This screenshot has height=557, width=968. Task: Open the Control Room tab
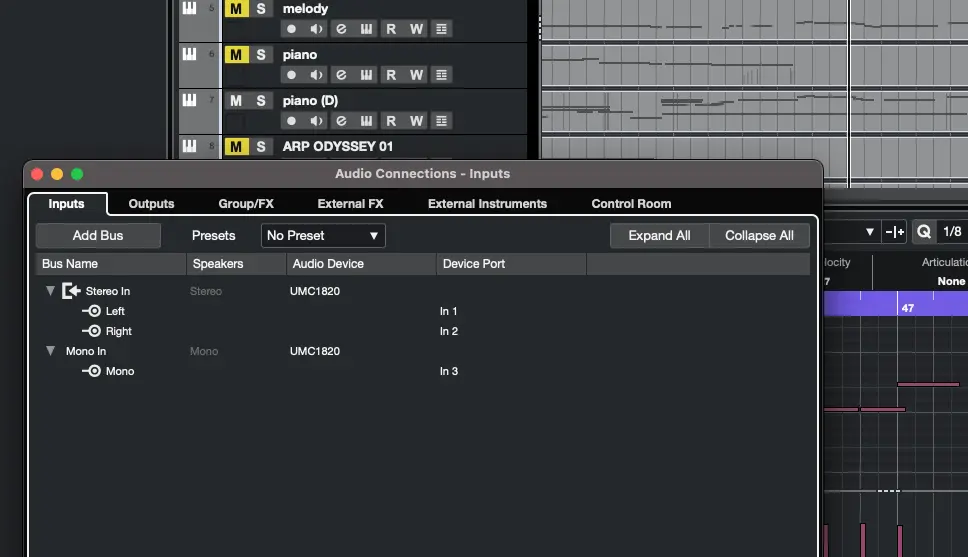coord(631,204)
